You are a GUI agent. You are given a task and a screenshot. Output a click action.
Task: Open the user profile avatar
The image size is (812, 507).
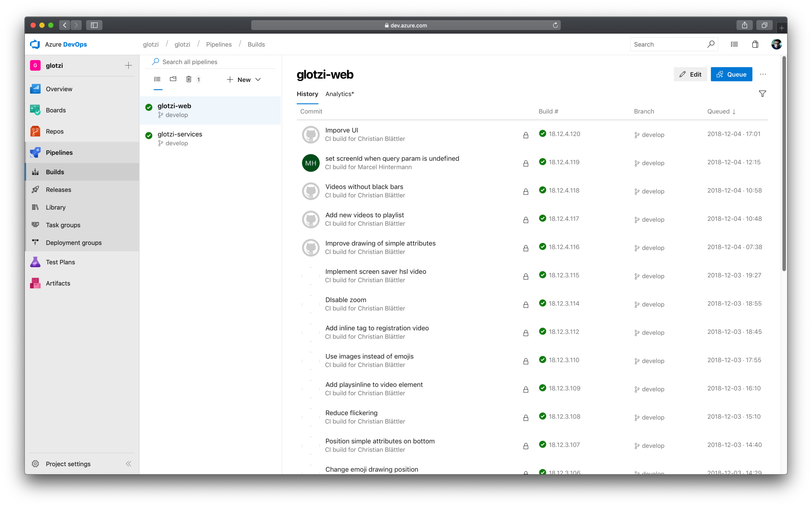[x=777, y=44]
